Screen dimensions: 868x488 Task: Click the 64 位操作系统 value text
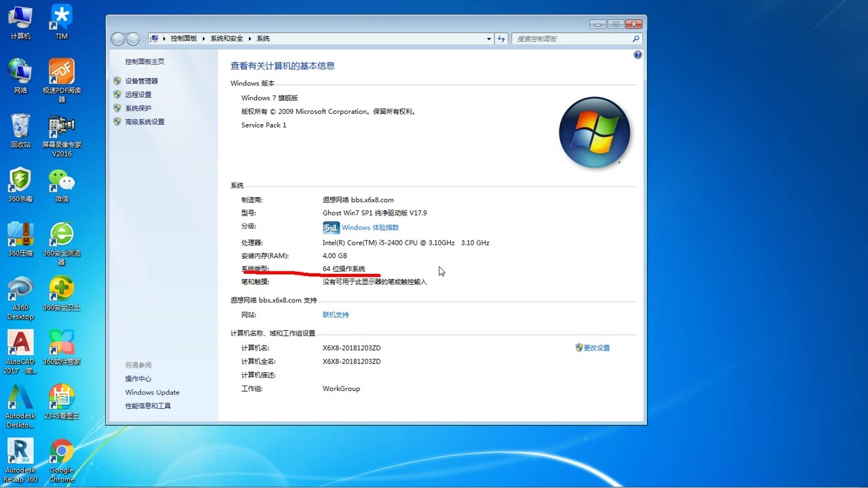click(344, 269)
